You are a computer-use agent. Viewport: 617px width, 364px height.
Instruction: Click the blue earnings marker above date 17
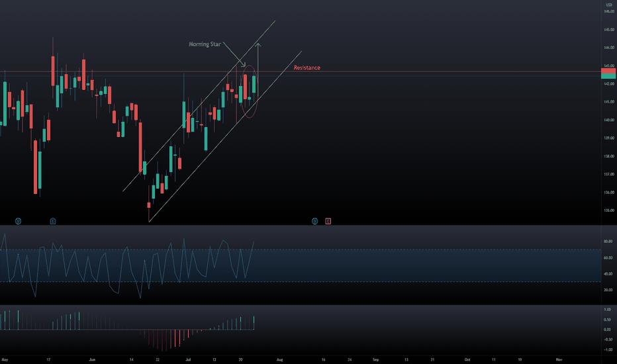pos(53,221)
